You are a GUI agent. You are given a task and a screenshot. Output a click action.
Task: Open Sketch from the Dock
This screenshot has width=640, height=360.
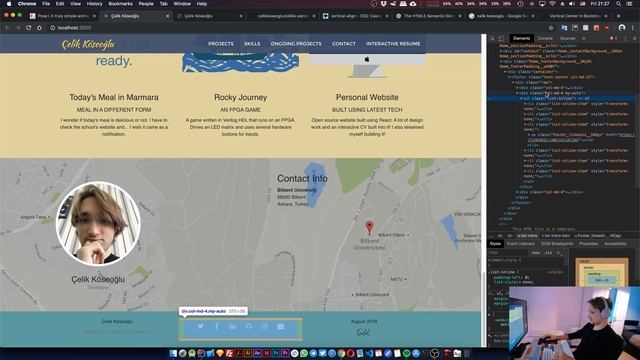point(220,353)
